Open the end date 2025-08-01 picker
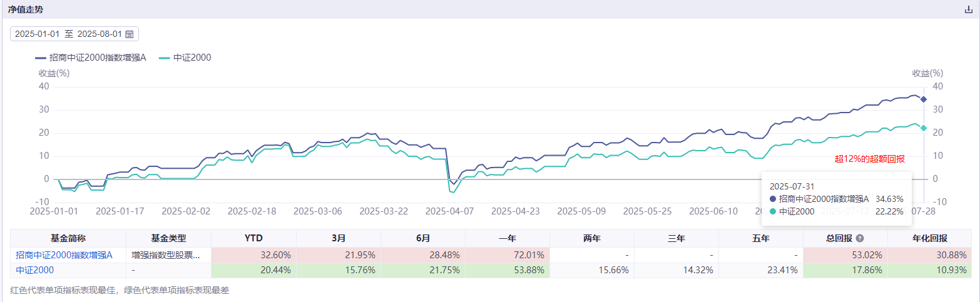Viewport: 980px width, 302px height. tap(100, 34)
